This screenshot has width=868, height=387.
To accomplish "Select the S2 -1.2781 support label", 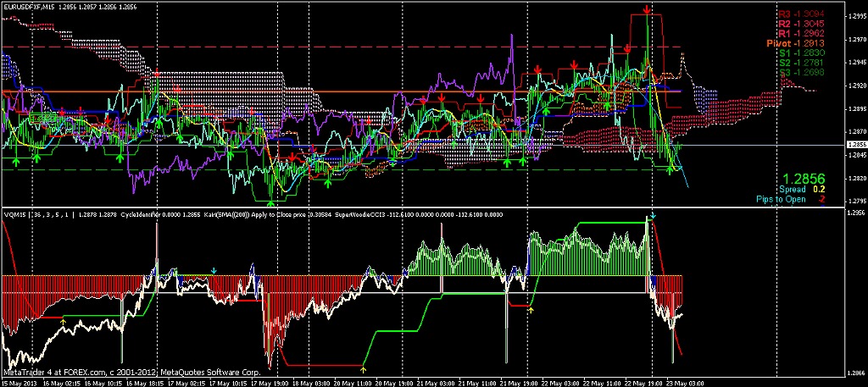I will coord(802,63).
